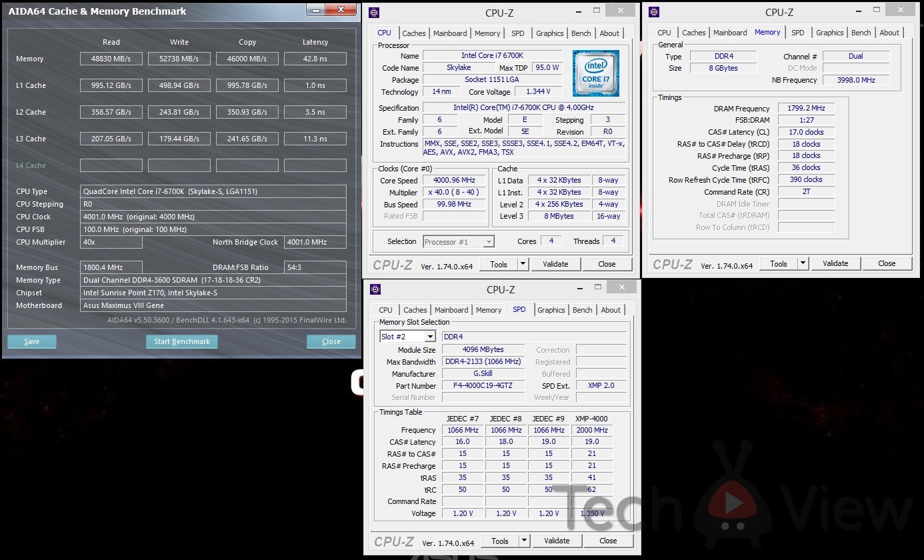
Task: Click the Level 3 cache value 8 MBytes
Action: click(x=560, y=216)
